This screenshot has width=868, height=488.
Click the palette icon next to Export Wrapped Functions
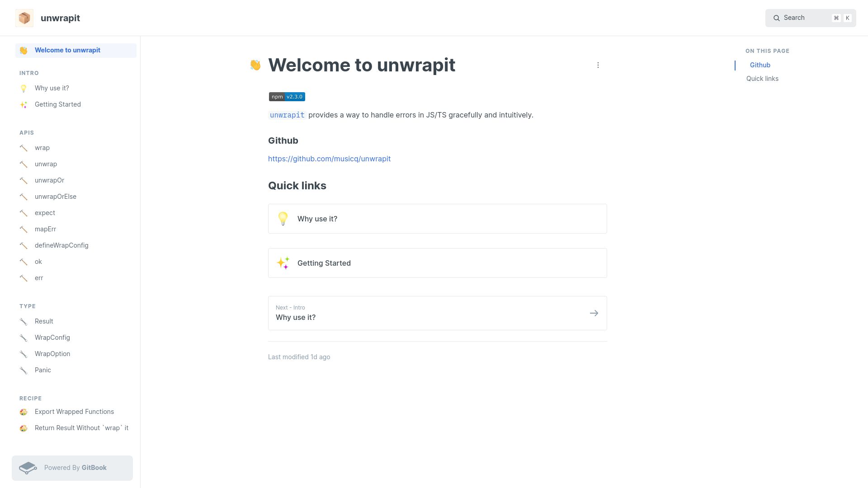(24, 412)
